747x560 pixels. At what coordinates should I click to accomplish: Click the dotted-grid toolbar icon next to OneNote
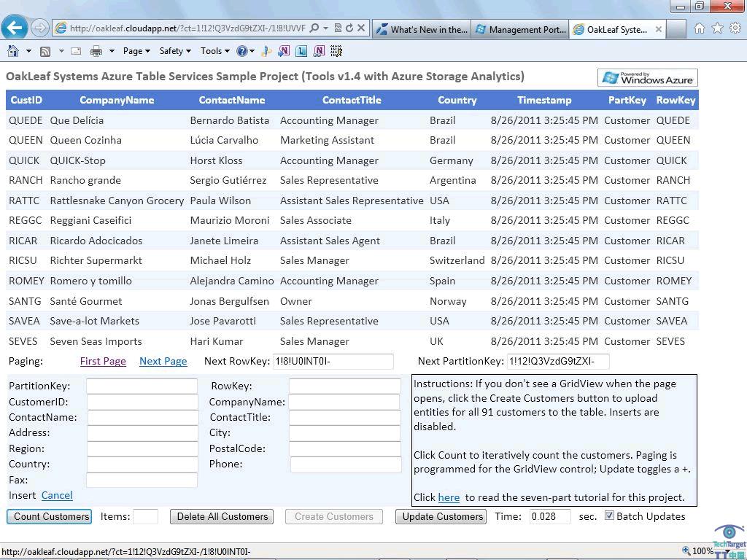tap(336, 51)
